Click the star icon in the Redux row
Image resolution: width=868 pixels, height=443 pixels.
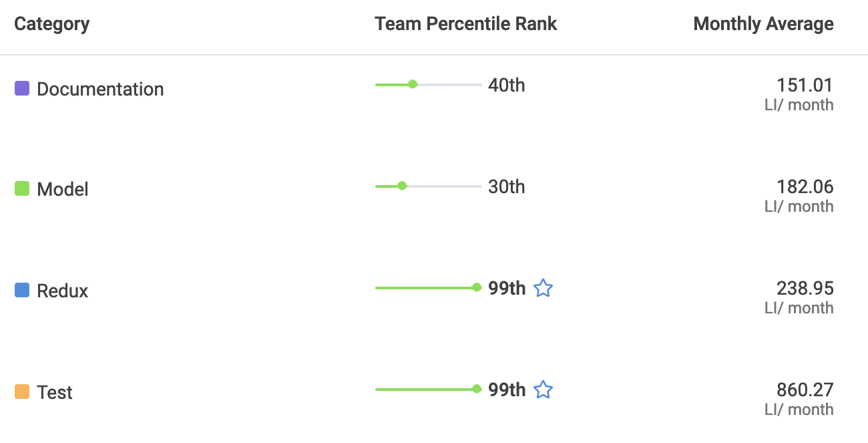544,289
